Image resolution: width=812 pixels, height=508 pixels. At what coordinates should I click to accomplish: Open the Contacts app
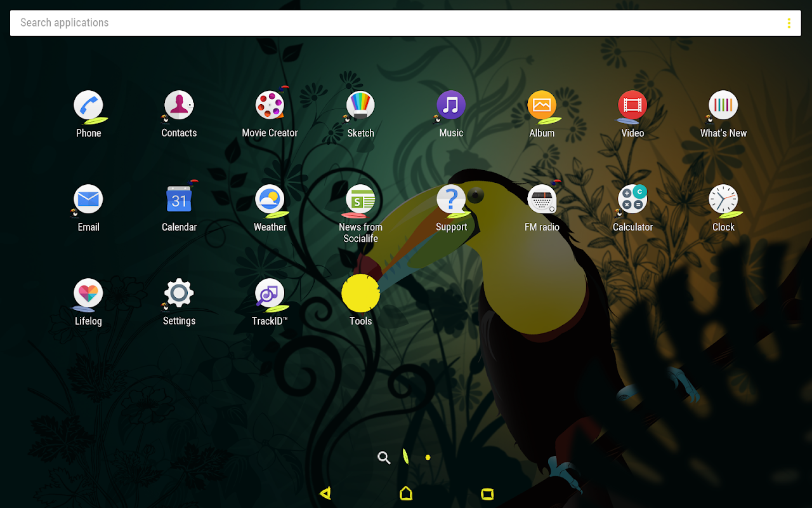[x=179, y=106]
